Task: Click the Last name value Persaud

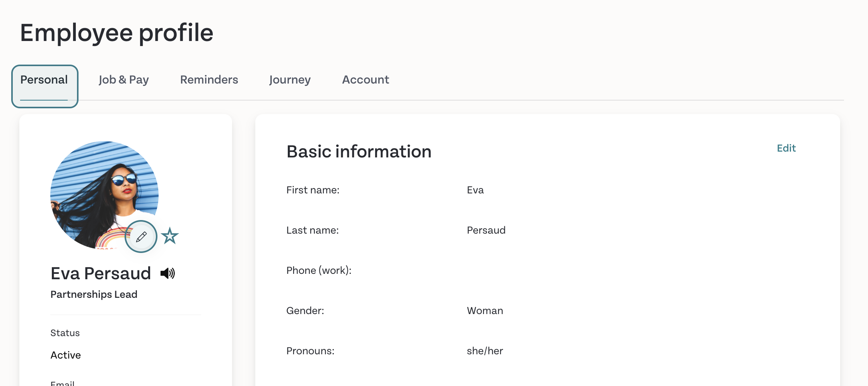Action: click(486, 230)
